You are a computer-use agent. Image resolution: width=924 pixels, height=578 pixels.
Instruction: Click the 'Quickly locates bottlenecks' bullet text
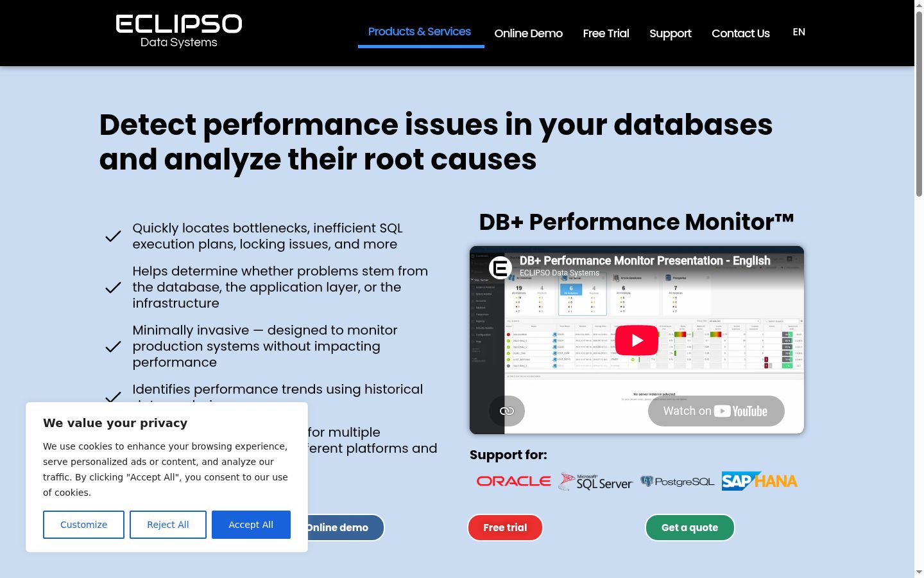coord(268,236)
